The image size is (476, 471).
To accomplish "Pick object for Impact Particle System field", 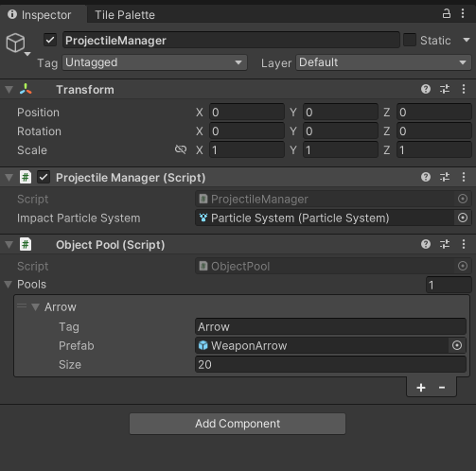I will (463, 218).
